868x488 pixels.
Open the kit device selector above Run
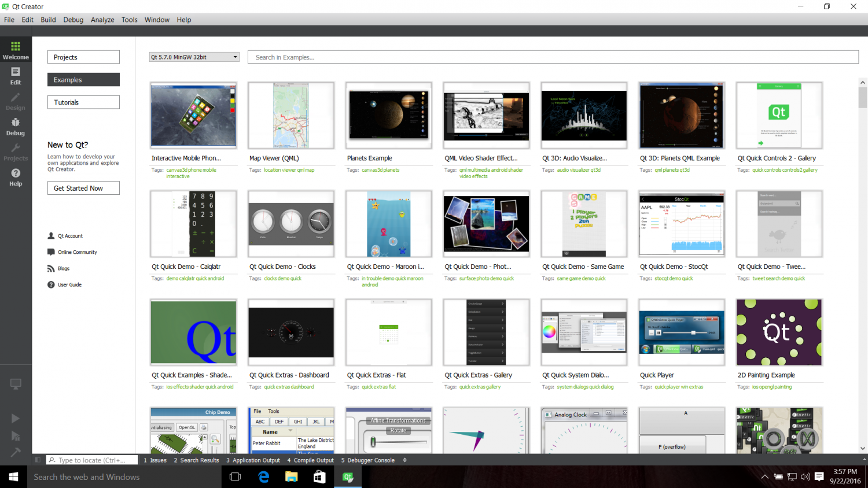point(16,384)
